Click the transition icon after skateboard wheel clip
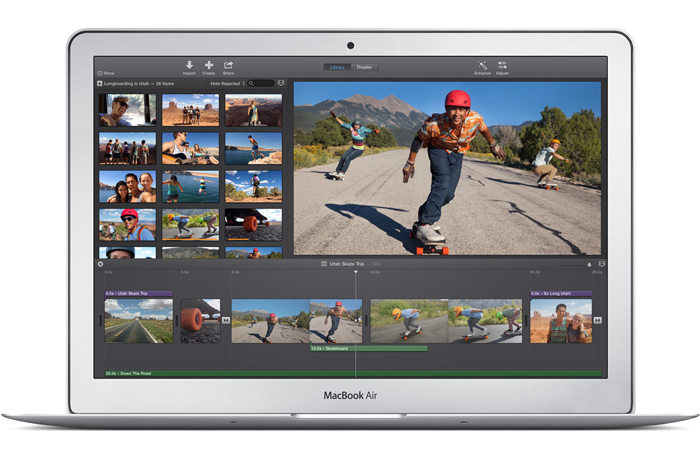 pos(225,320)
